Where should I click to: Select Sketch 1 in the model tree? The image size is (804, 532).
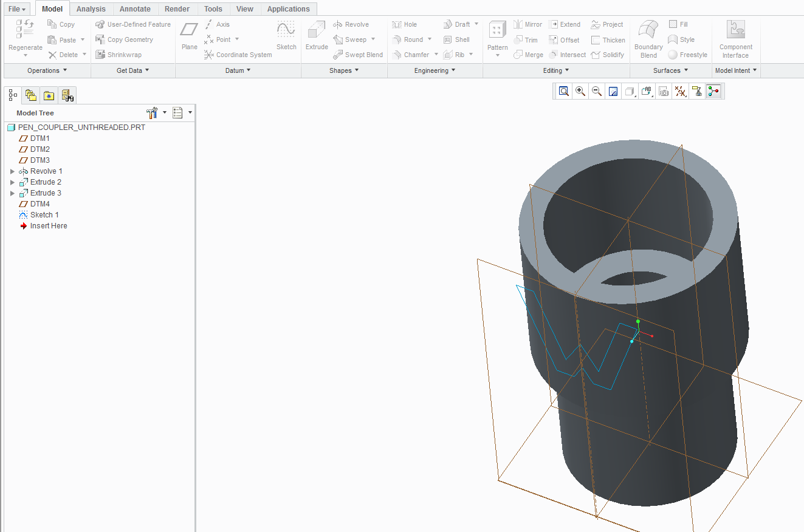(39, 215)
